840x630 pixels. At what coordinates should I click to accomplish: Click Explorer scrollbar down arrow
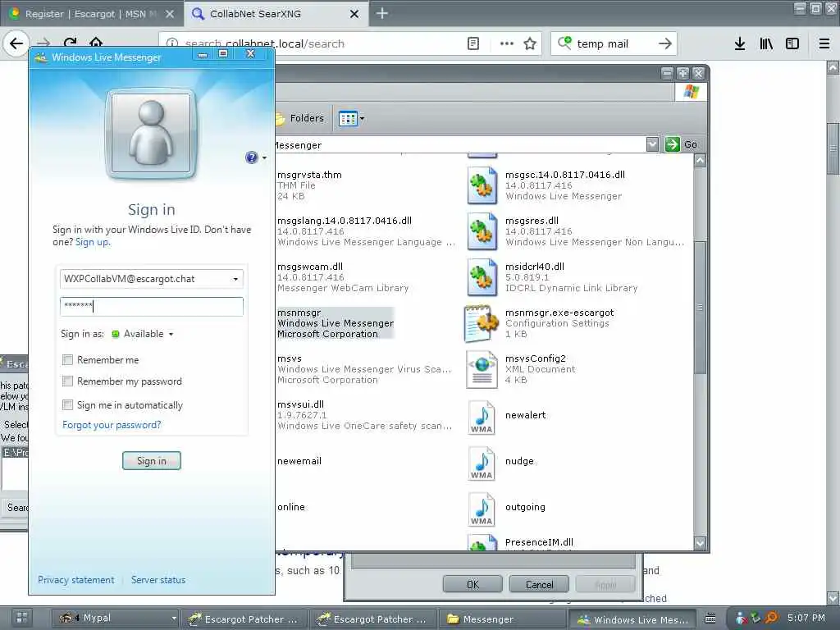tap(700, 543)
